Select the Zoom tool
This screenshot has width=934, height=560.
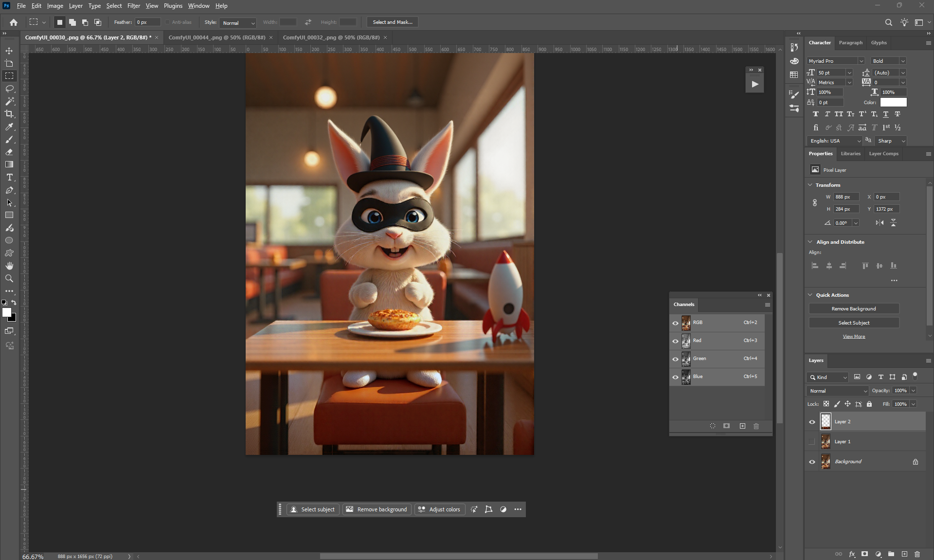9,278
